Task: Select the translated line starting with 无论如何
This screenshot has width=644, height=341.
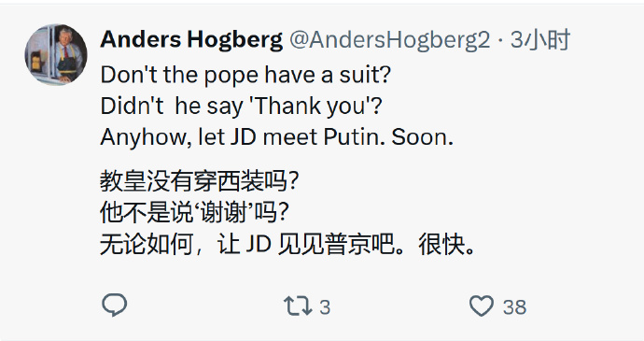Action: tap(287, 245)
